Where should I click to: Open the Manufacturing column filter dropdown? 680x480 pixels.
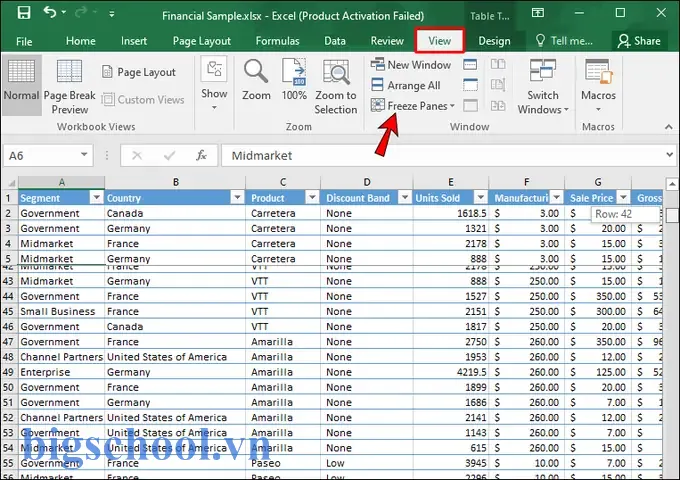[556, 198]
